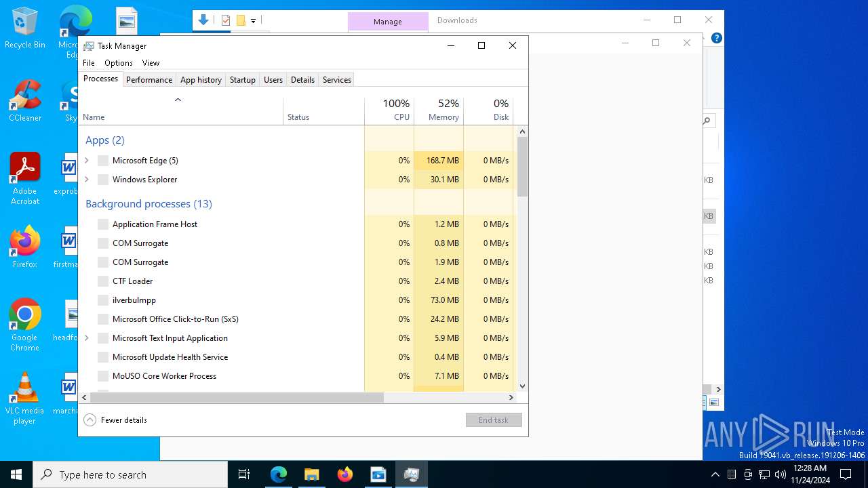Click the Task Manager title bar icon

click(89, 46)
